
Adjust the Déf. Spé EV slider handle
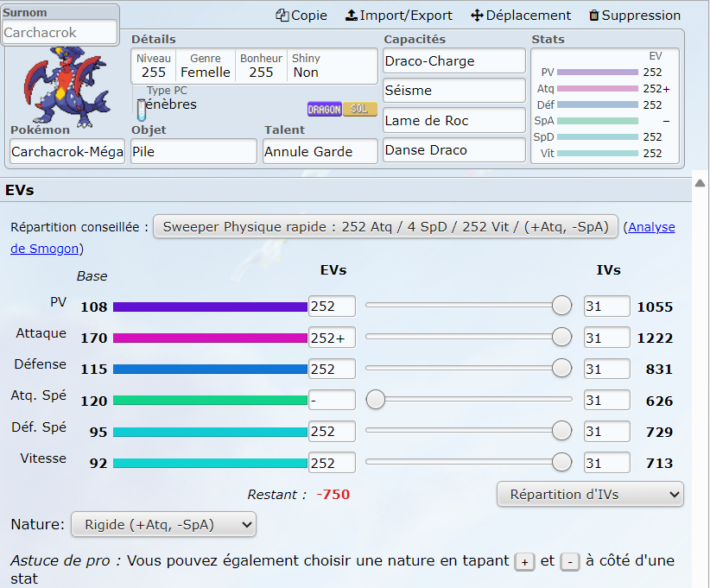562,431
